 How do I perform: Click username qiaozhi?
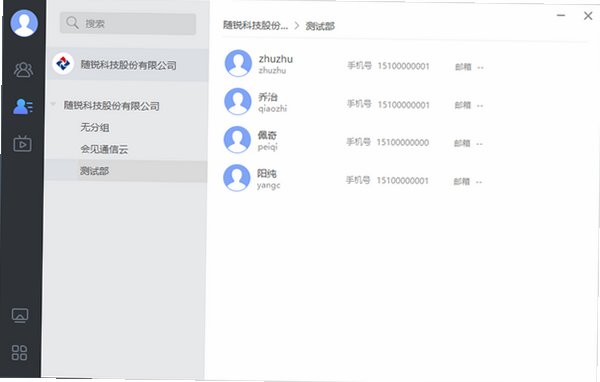(272, 109)
